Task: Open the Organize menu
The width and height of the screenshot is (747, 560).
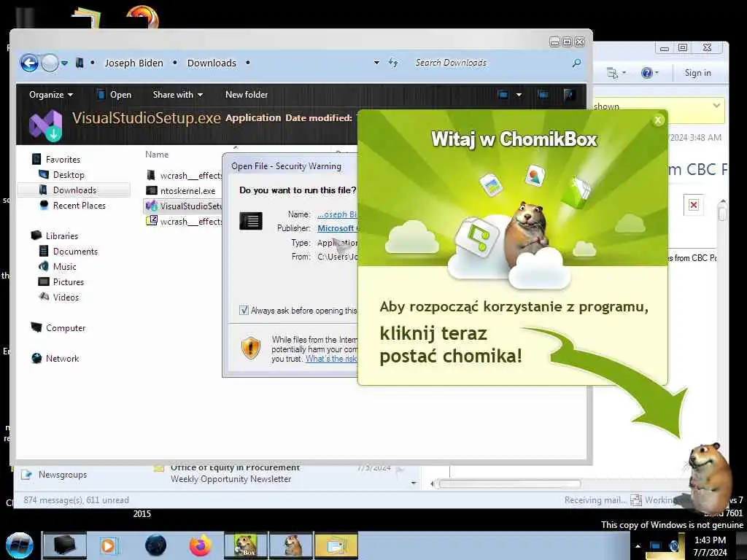Action: pyautogui.click(x=51, y=95)
